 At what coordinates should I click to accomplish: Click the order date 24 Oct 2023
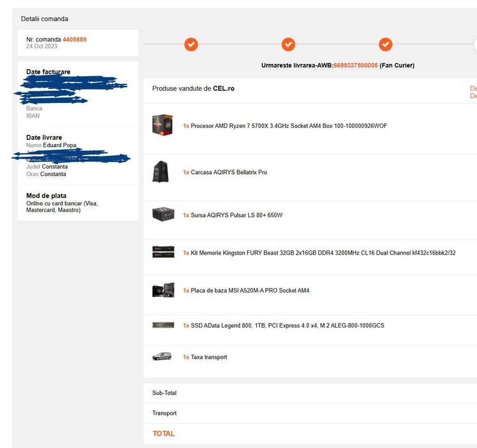42,46
